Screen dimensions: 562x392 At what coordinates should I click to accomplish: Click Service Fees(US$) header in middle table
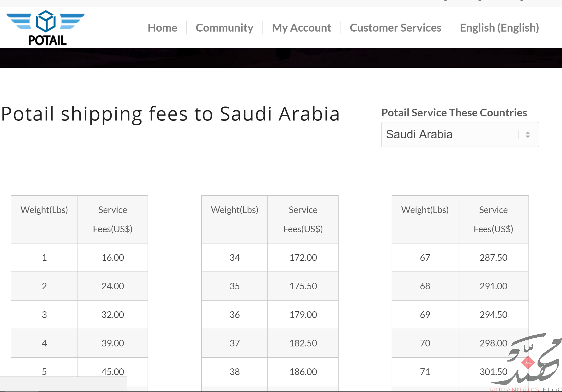pos(303,219)
